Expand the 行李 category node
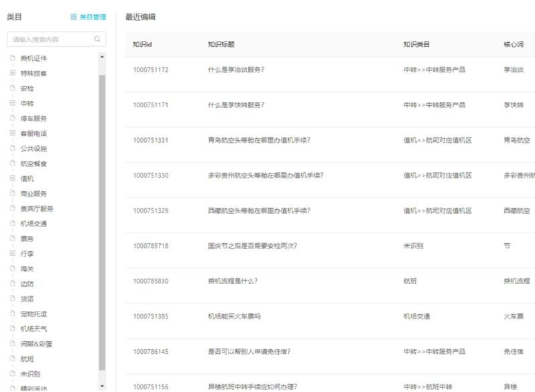Viewport: 535px width, 392px height. pyautogui.click(x=12, y=253)
